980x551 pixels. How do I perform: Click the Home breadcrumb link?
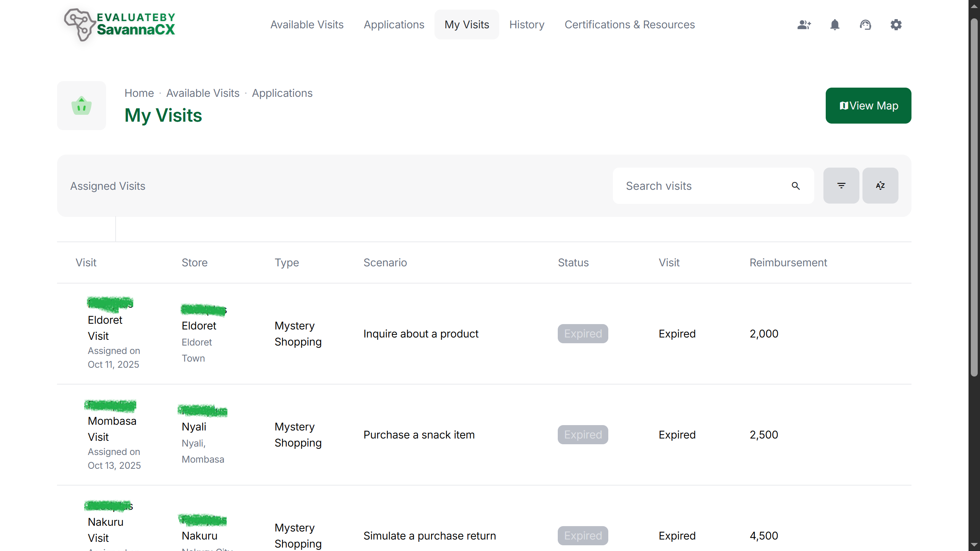point(139,93)
